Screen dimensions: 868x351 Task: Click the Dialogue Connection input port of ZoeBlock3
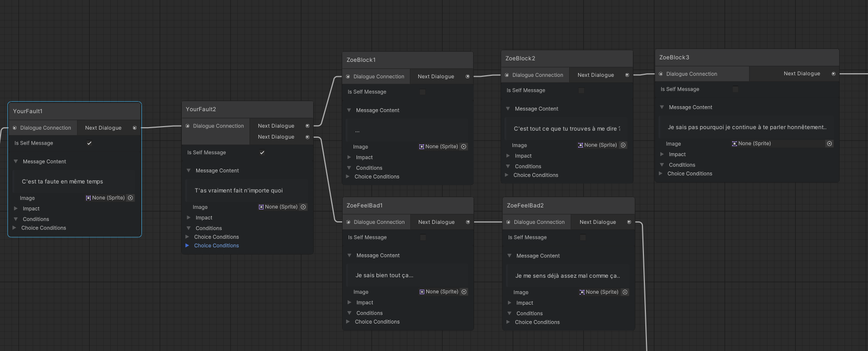[x=661, y=74]
